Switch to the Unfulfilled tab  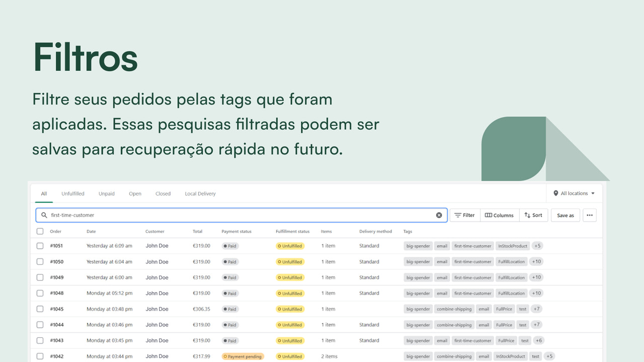[73, 194]
